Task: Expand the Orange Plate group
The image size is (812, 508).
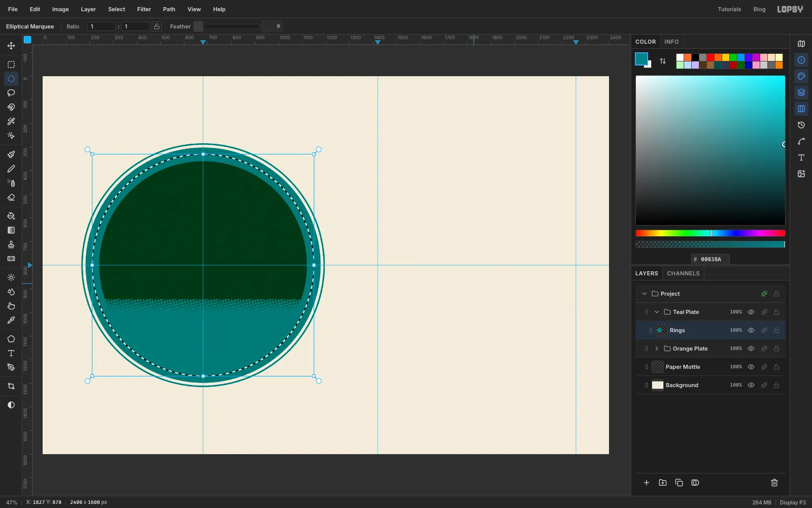Action: (657, 348)
